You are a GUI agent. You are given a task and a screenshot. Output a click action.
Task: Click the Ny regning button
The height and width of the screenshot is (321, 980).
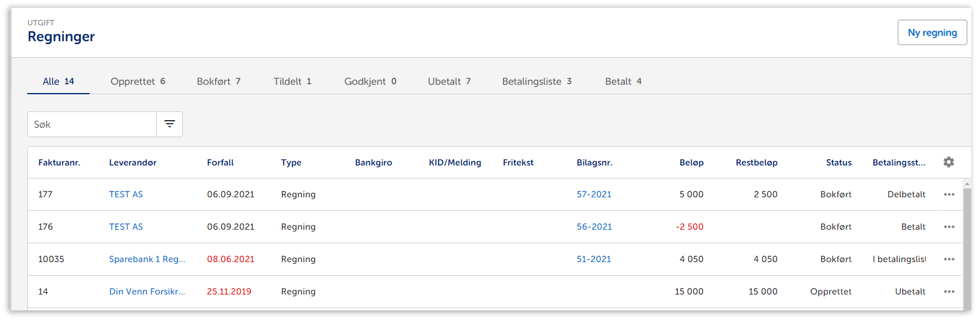pos(932,33)
